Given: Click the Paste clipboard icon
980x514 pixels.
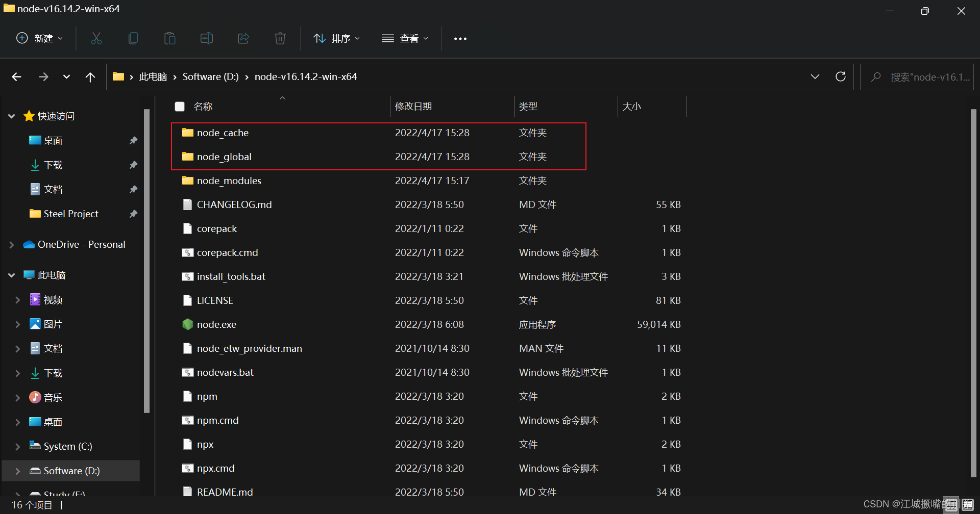Looking at the screenshot, I should click(x=170, y=38).
